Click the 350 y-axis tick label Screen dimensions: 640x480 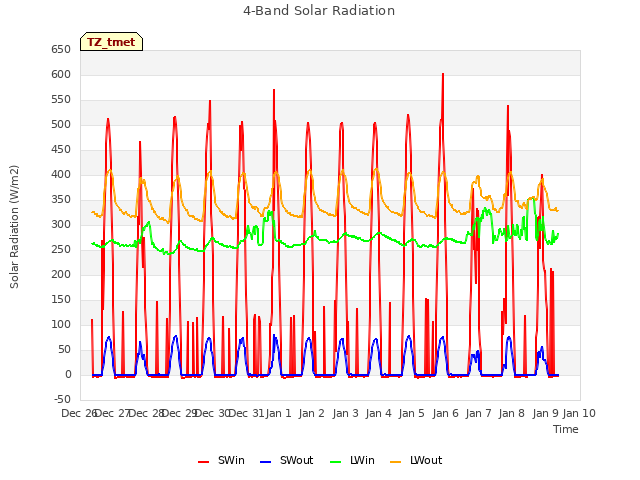[61, 200]
